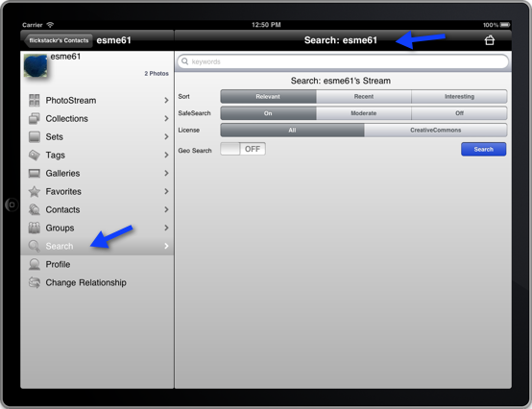532x409 pixels.
Task: Expand Favorites row chevron
Action: (x=166, y=192)
